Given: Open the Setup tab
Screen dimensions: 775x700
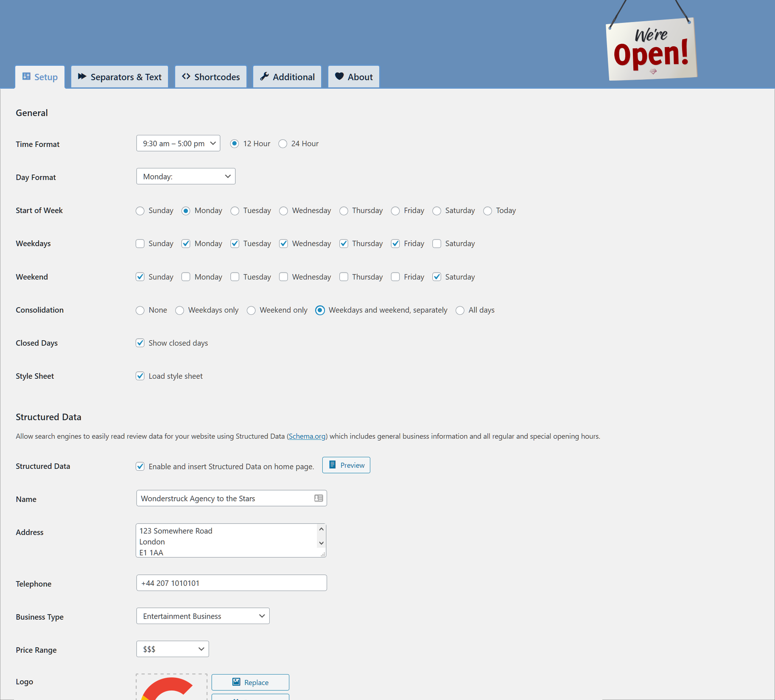Looking at the screenshot, I should pos(40,77).
